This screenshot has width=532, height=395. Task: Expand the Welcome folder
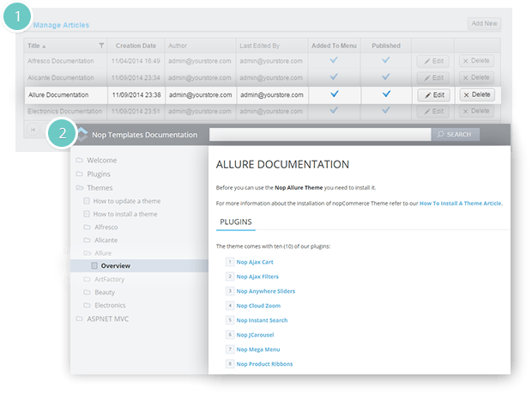(x=96, y=161)
